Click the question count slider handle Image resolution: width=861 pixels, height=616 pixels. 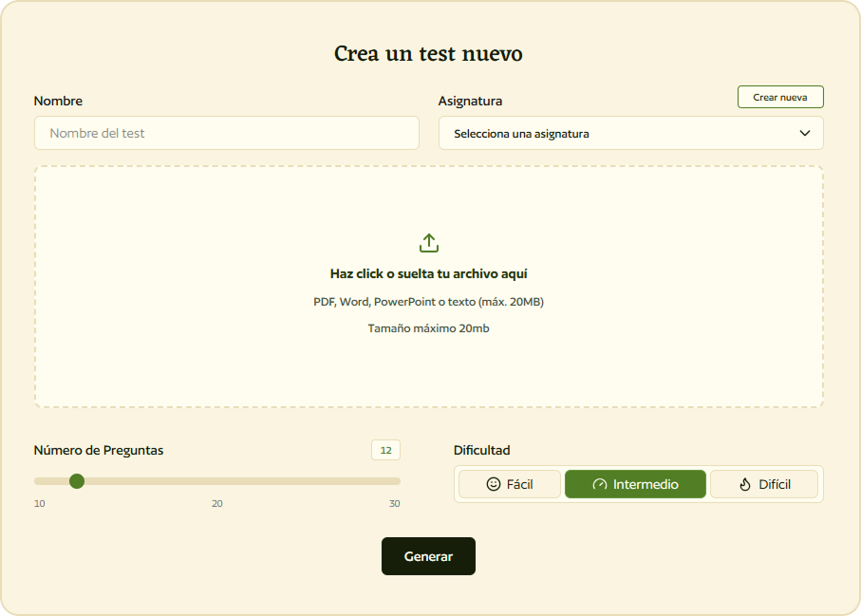click(77, 481)
